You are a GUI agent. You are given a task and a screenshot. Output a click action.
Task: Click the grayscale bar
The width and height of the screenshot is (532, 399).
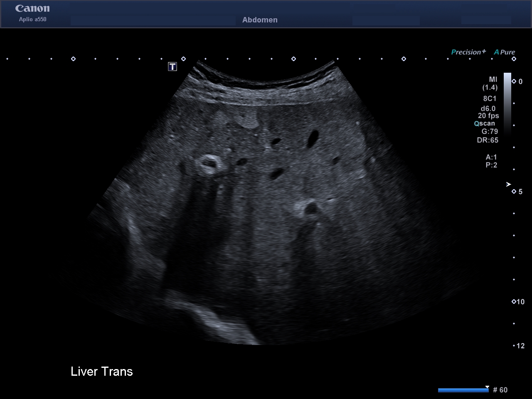click(x=507, y=103)
